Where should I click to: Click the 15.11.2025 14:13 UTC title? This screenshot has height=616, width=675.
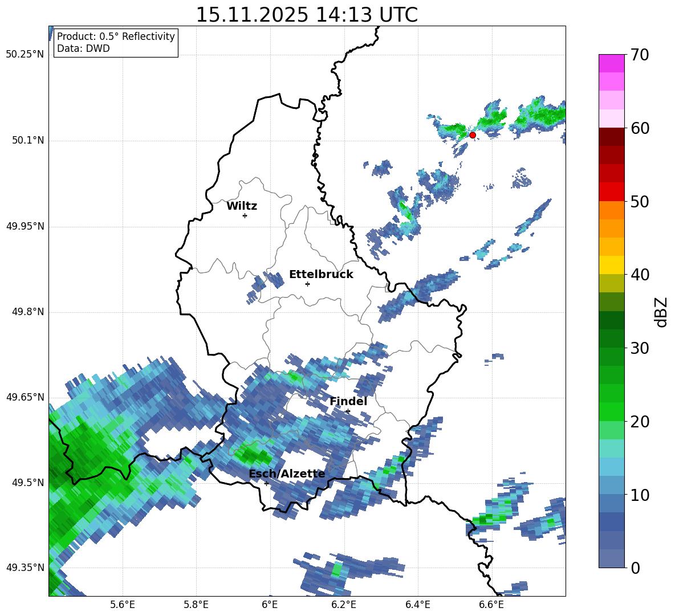pos(307,15)
